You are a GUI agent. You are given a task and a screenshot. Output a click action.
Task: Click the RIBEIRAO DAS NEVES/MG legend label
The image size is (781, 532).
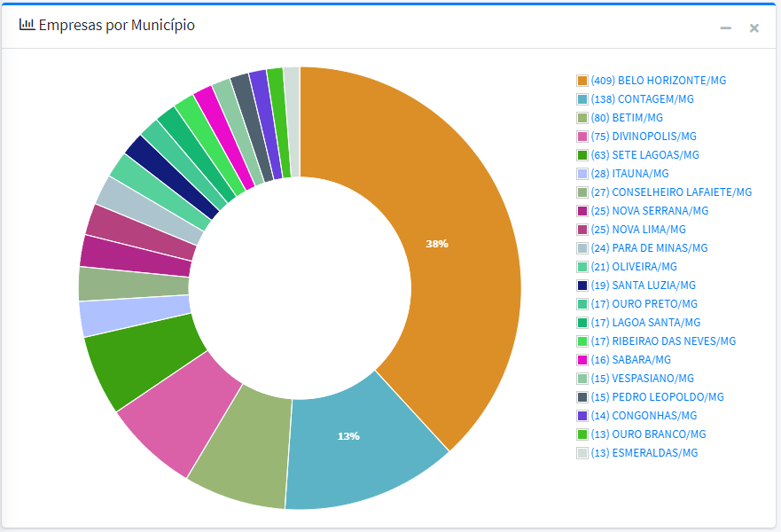pyautogui.click(x=663, y=341)
